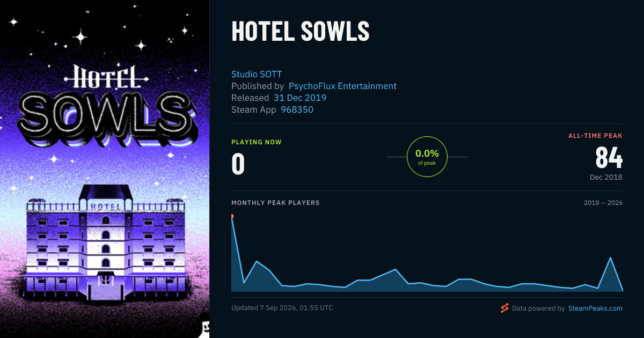This screenshot has width=644, height=338.
Task: Click the Updated 7 Sep 2026 timestamp
Action: (x=282, y=308)
